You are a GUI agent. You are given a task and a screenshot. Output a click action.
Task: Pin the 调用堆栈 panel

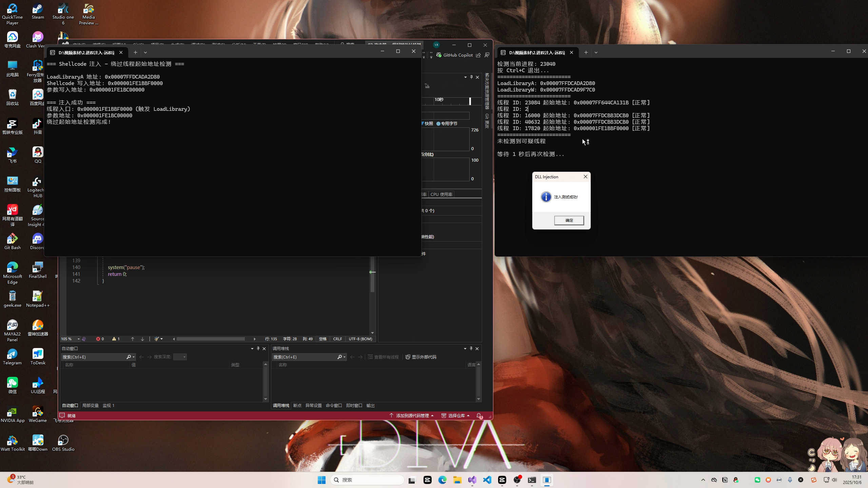point(471,348)
